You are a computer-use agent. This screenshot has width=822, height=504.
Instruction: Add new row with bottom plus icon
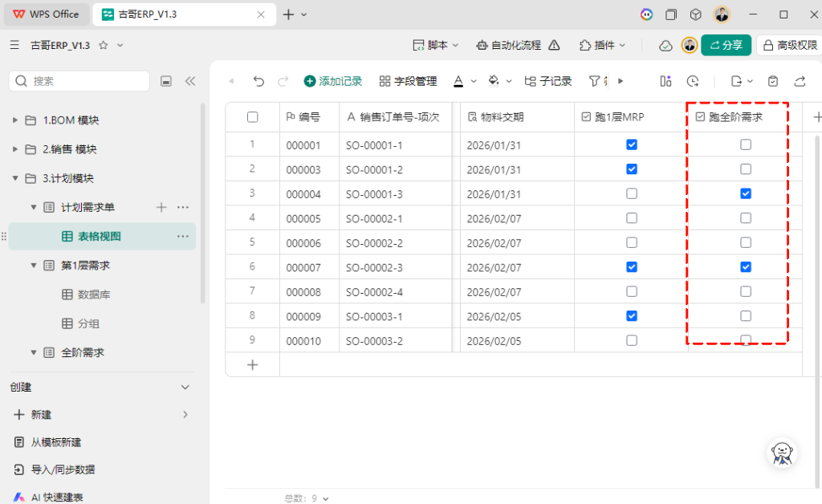click(x=252, y=364)
